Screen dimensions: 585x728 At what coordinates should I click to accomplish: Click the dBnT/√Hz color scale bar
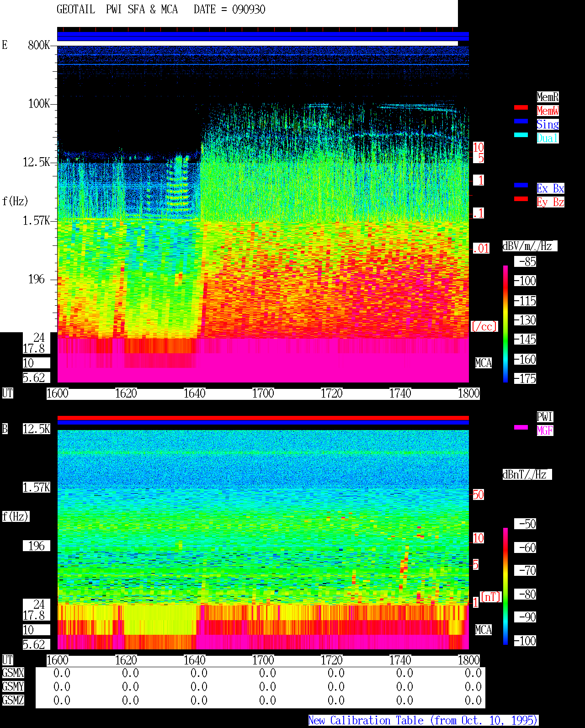505,586
